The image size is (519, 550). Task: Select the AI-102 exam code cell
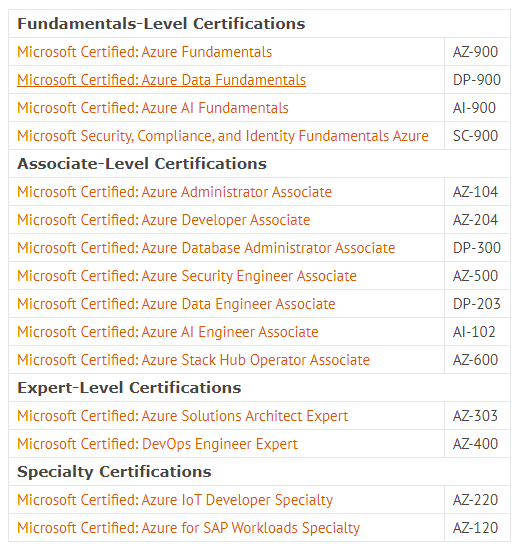click(x=477, y=332)
